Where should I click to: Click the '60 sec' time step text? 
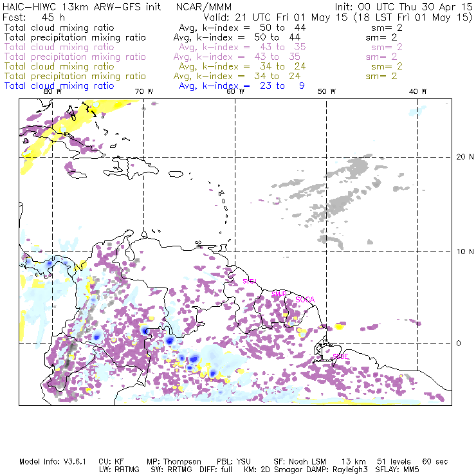tap(435, 462)
